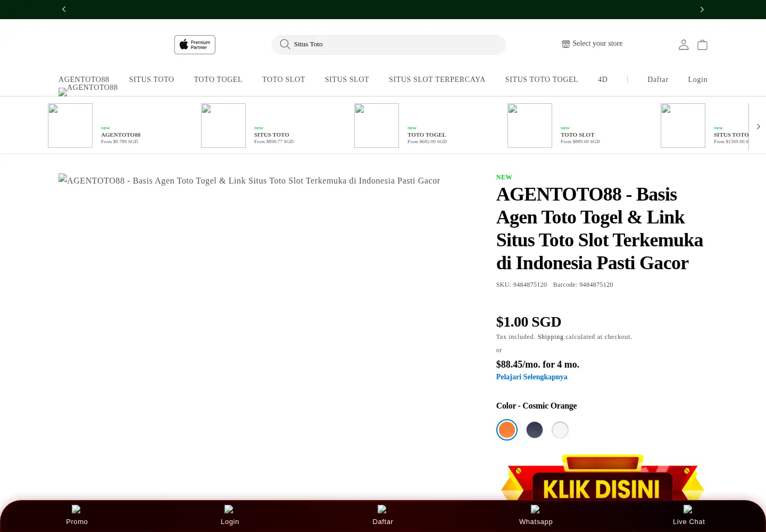Open the AGENTOTO88 navigation menu item

(84, 79)
